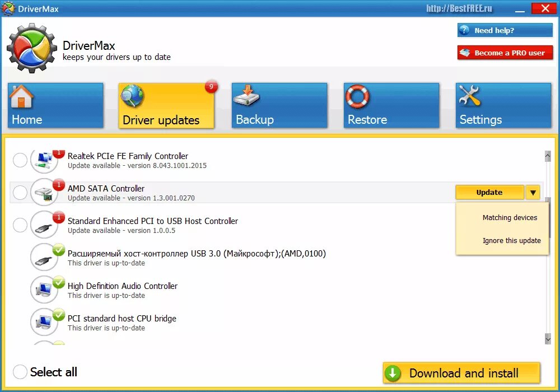Click the scrollbar up arrow
The height and width of the screenshot is (392, 560).
(548, 156)
